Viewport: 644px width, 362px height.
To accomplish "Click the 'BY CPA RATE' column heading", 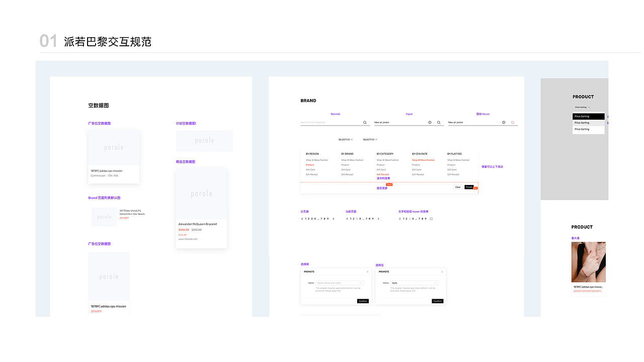I will 420,154.
